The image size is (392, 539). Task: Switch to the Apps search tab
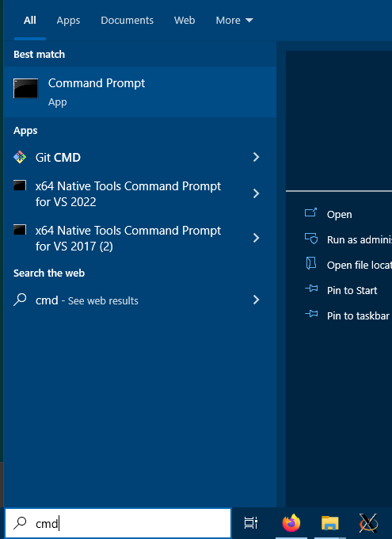click(68, 21)
